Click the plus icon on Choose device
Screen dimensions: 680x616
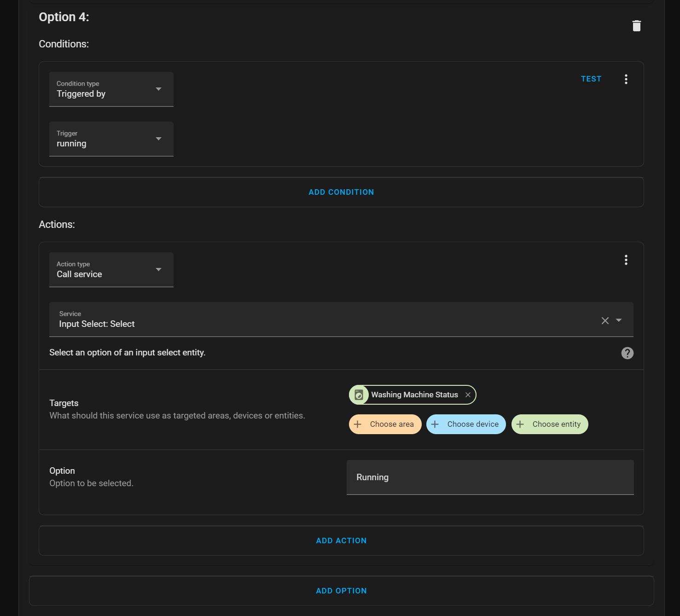[x=435, y=424]
